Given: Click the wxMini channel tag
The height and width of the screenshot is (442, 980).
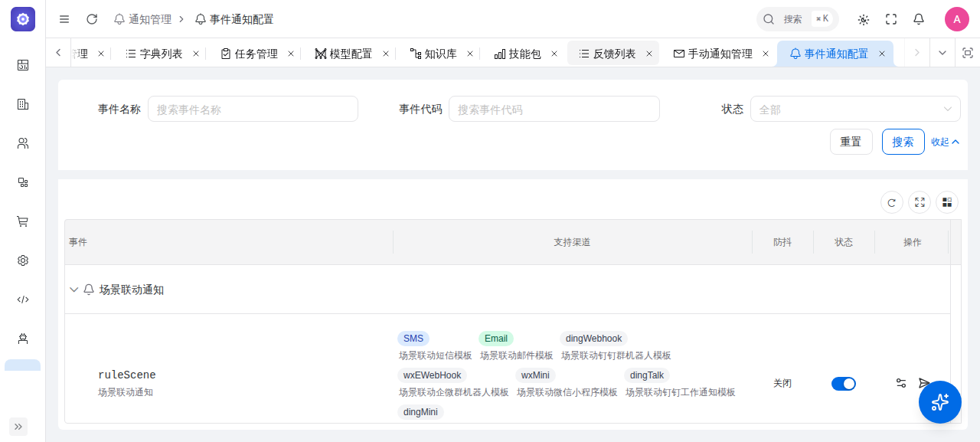Looking at the screenshot, I should point(535,375).
